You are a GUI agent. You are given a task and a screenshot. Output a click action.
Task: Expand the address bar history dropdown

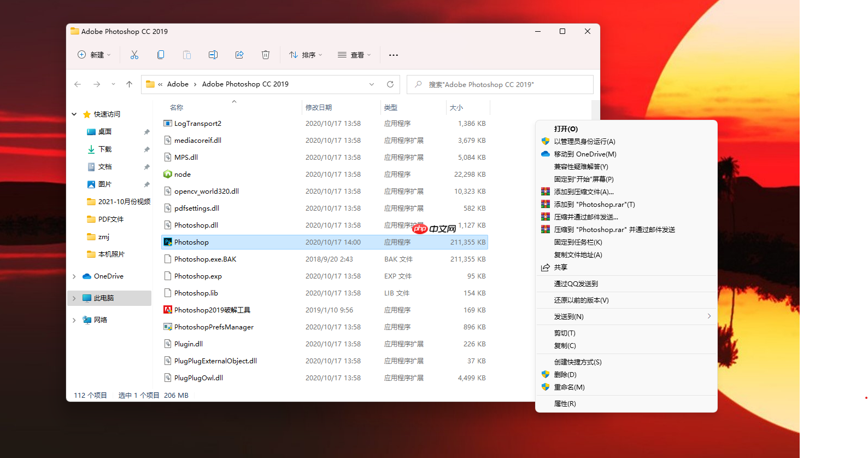372,84
